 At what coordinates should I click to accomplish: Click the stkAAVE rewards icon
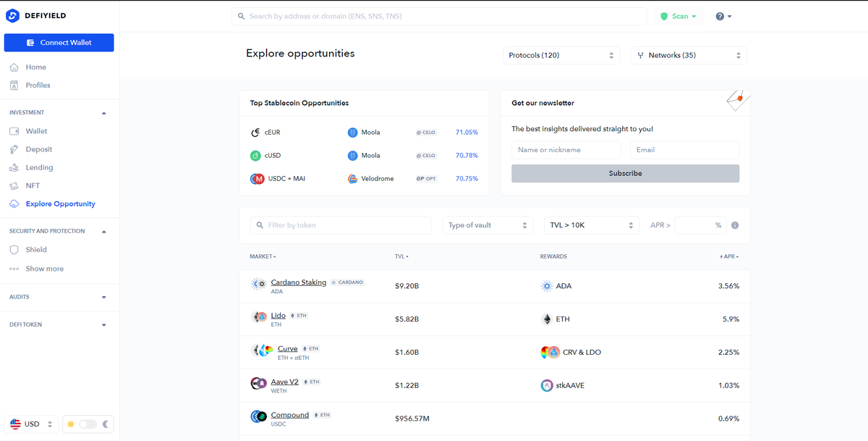tap(547, 386)
